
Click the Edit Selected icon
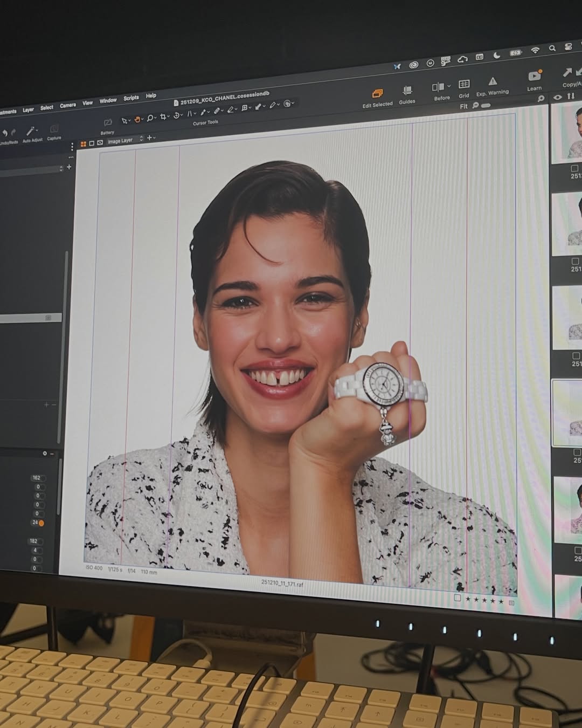tap(377, 94)
